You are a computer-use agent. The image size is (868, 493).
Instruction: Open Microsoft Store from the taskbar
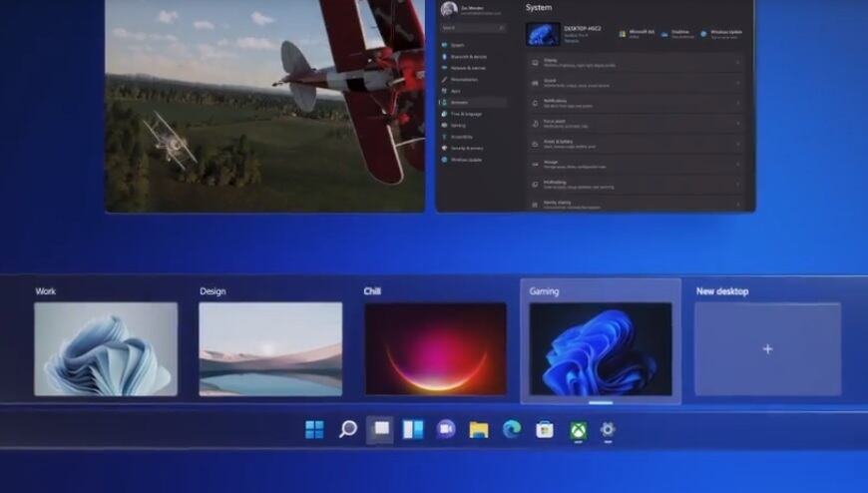[544, 429]
